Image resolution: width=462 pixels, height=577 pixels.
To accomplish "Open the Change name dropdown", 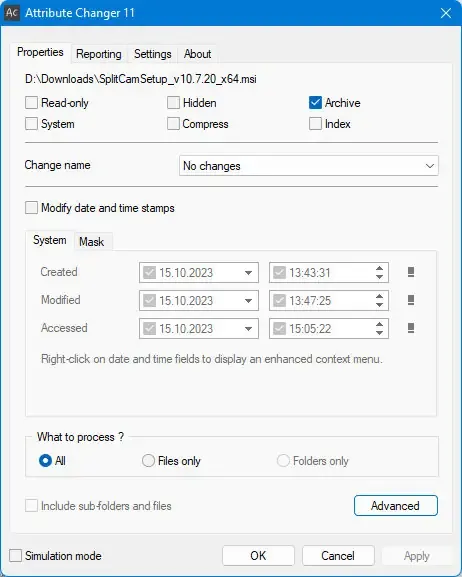I will pos(308,166).
